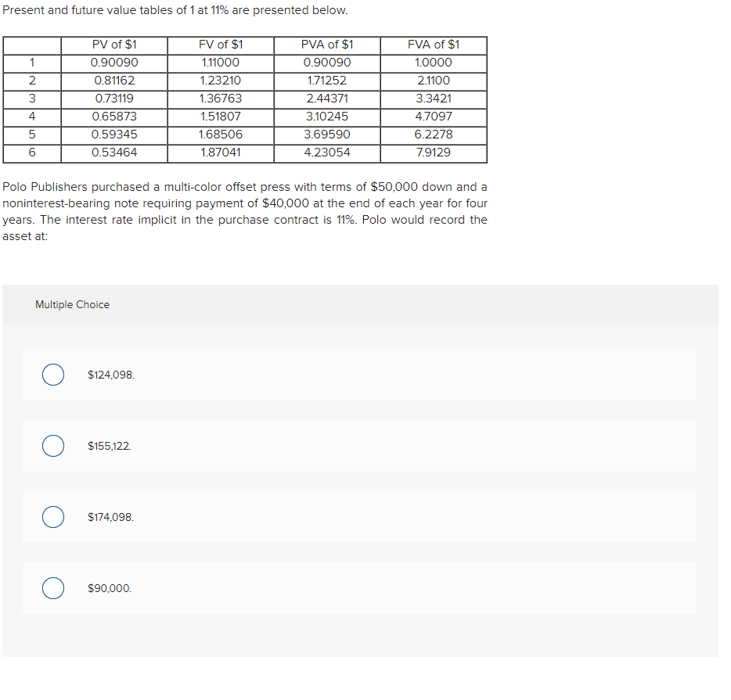Click the FVA value 7.9129 in row 6
This screenshot has width=731, height=700.
pyautogui.click(x=433, y=153)
